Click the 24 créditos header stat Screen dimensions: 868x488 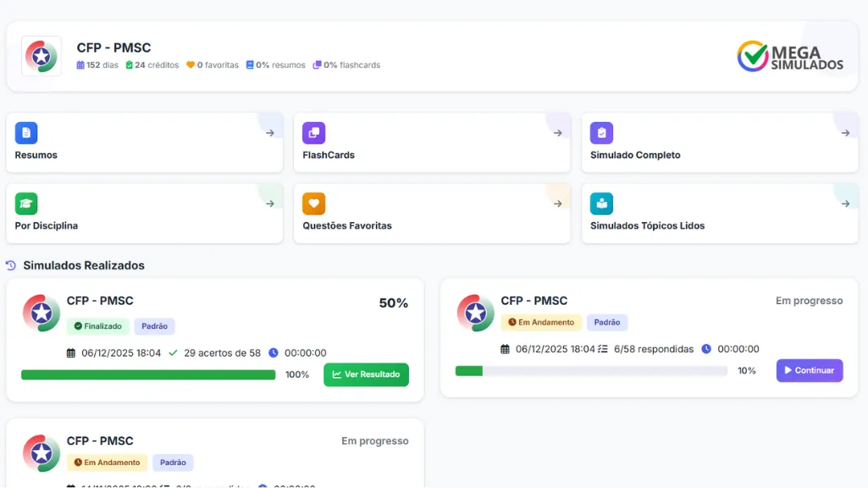[x=152, y=65]
